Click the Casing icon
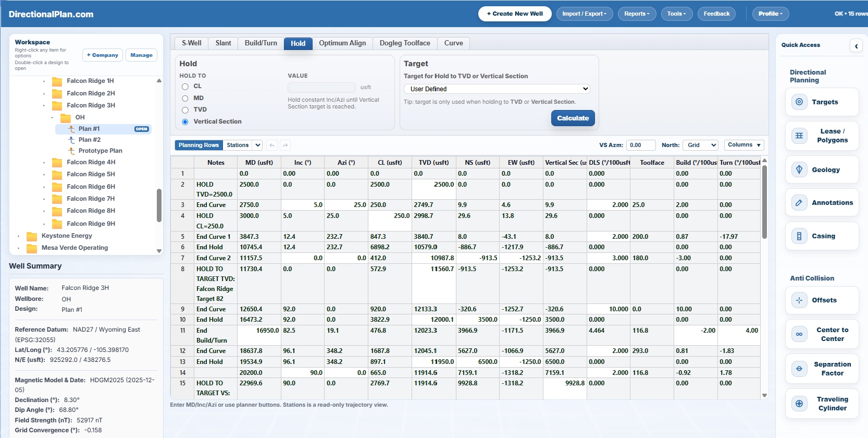 pyautogui.click(x=799, y=236)
